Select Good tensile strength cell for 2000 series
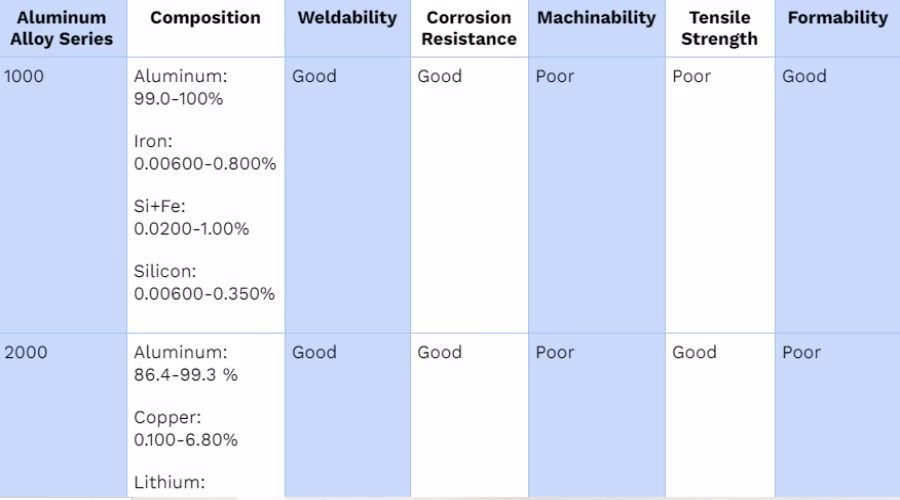This screenshot has height=500, width=900. point(695,352)
